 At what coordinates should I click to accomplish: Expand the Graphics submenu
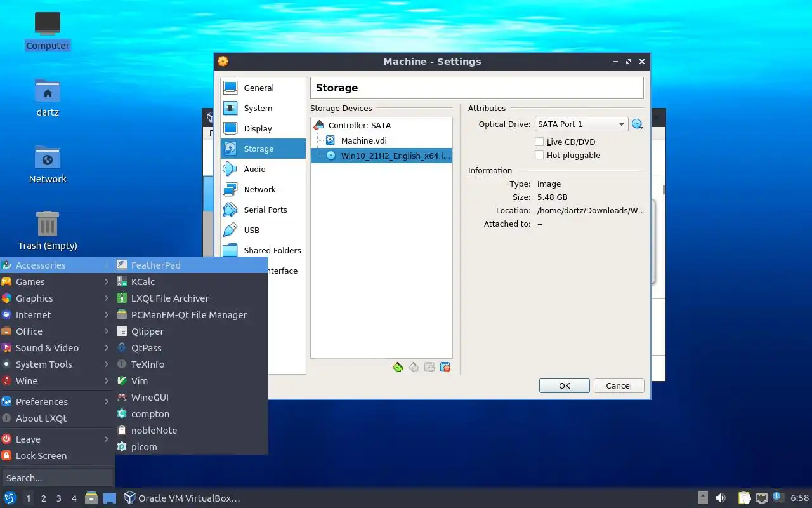point(57,298)
